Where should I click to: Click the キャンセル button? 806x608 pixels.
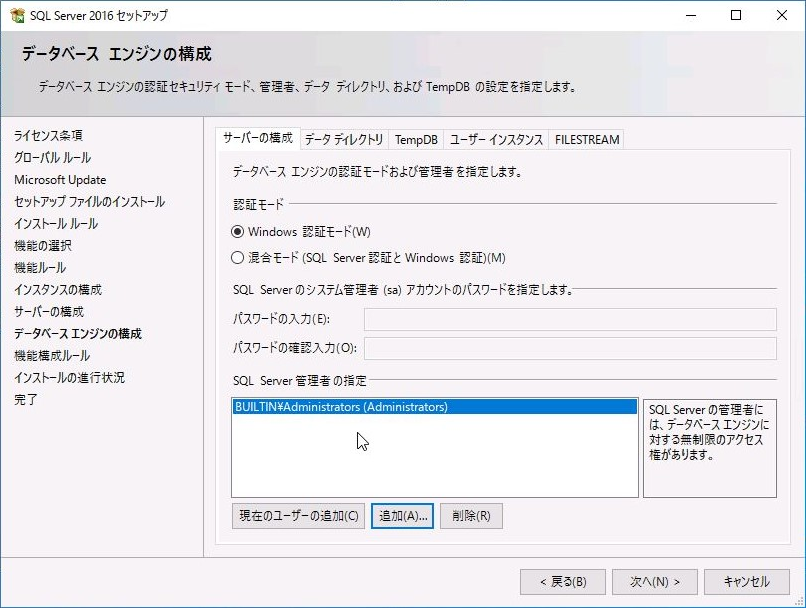click(747, 582)
